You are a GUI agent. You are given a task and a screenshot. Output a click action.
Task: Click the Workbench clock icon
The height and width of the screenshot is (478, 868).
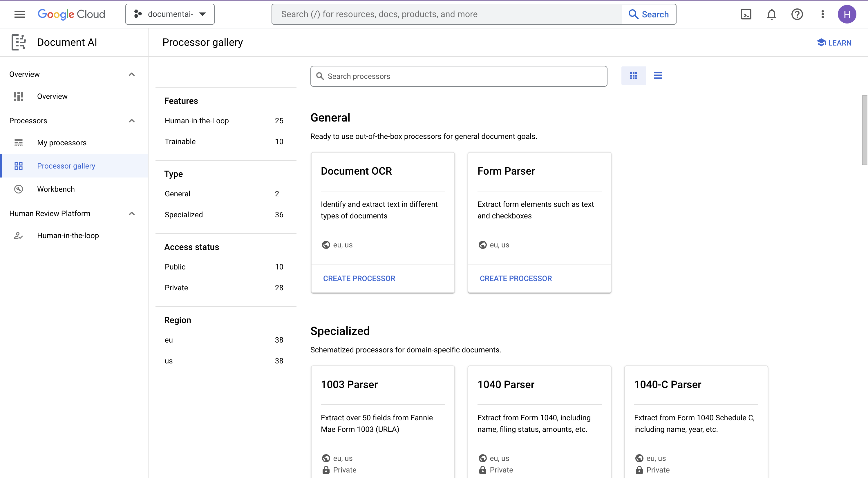(x=18, y=188)
